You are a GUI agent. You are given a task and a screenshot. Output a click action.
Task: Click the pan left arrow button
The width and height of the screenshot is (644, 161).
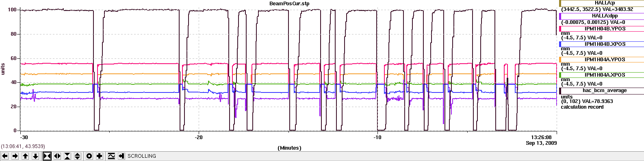(x=5, y=156)
